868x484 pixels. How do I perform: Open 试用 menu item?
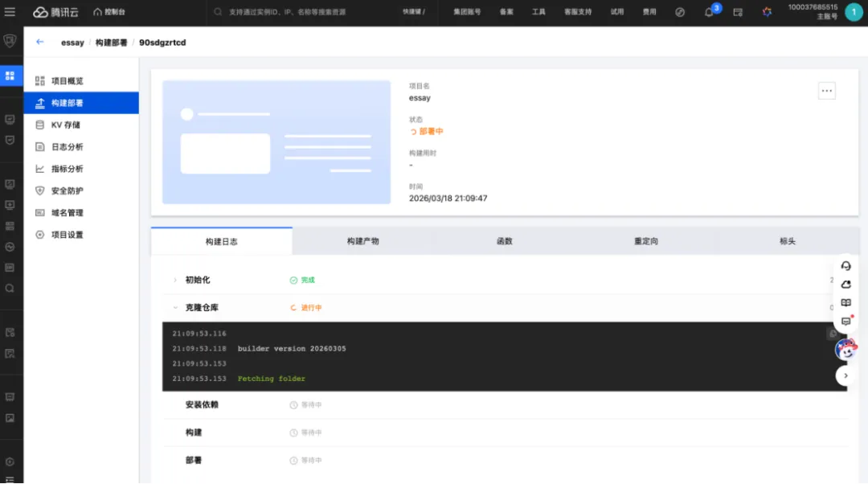click(616, 11)
